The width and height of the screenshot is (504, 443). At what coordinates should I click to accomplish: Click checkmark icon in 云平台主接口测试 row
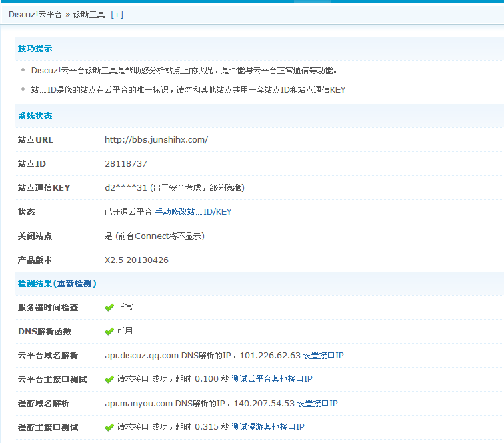click(x=109, y=380)
